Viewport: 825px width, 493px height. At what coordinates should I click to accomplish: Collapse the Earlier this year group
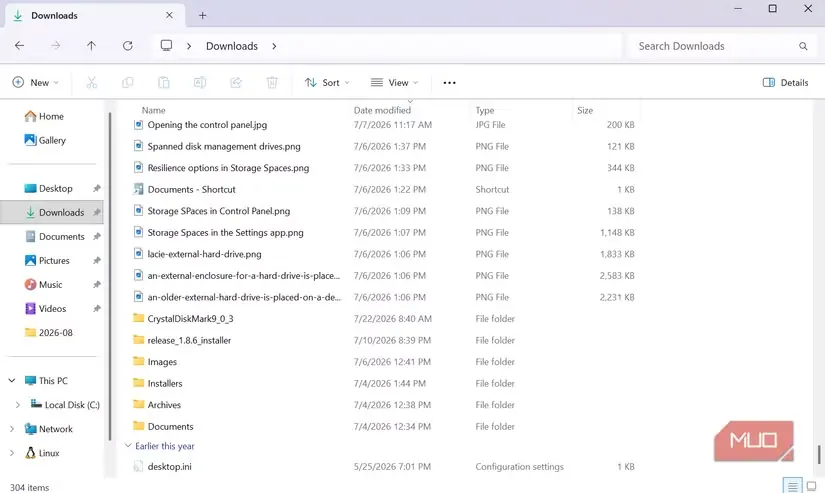[x=128, y=446]
